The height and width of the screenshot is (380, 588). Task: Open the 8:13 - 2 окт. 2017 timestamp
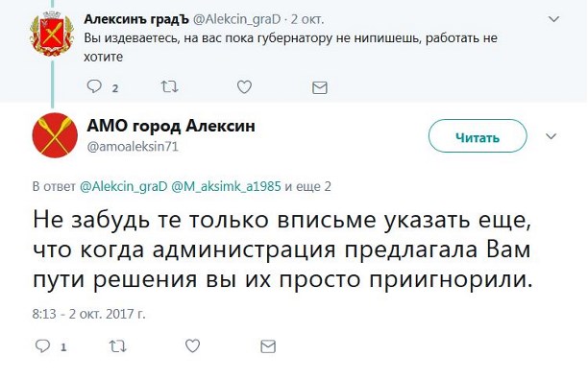(88, 314)
